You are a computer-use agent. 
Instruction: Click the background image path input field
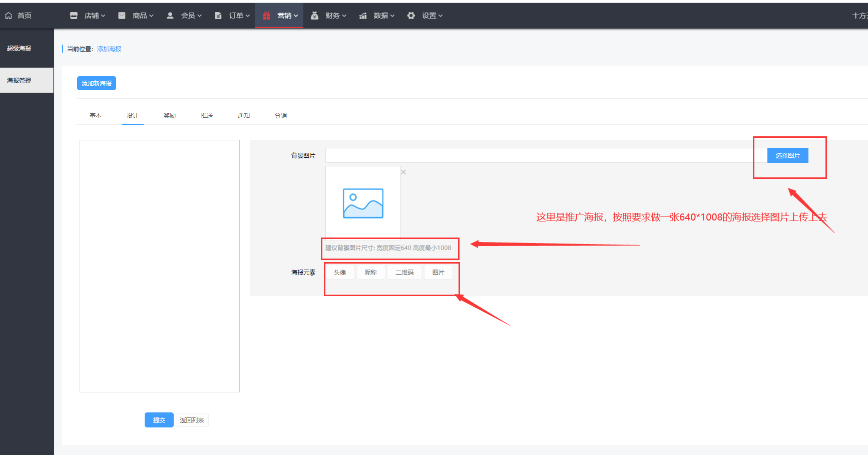[x=546, y=155]
